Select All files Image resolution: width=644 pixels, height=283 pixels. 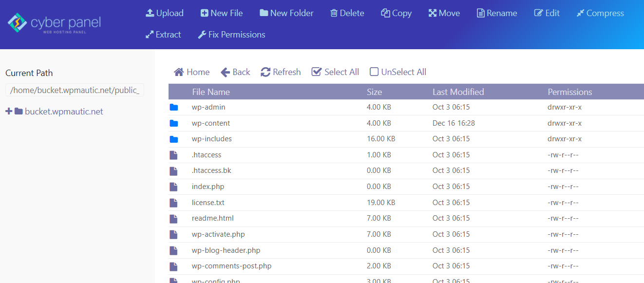[335, 72]
